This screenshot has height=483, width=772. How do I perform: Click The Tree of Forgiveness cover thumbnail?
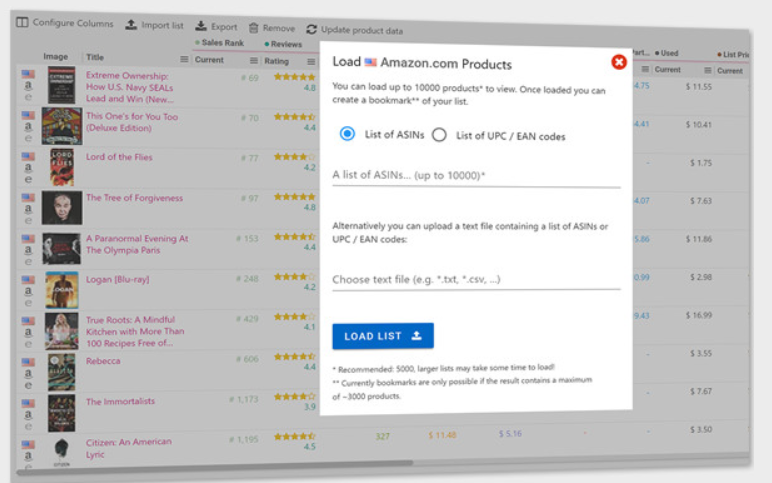pyautogui.click(x=62, y=208)
